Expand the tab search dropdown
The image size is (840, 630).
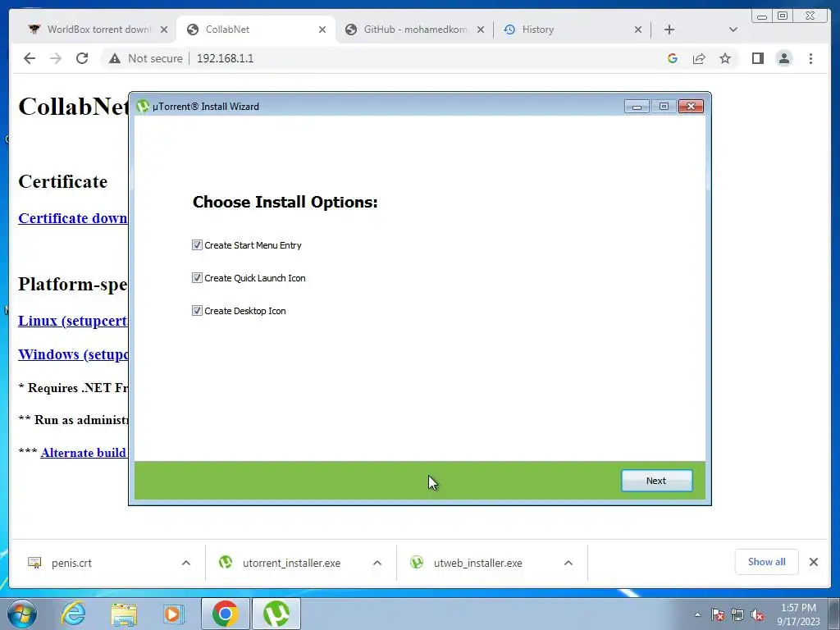(733, 30)
